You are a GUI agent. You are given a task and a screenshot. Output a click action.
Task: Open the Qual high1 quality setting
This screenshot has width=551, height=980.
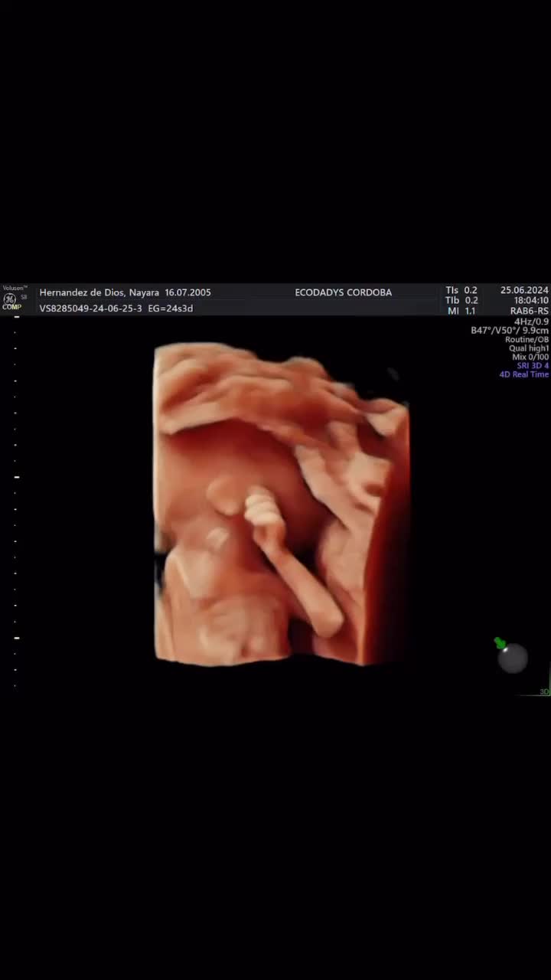[x=529, y=348]
